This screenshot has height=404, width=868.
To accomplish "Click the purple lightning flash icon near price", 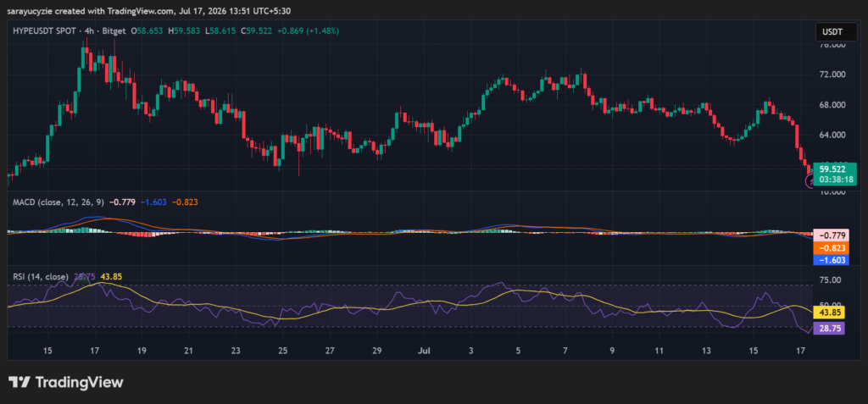I will [810, 181].
